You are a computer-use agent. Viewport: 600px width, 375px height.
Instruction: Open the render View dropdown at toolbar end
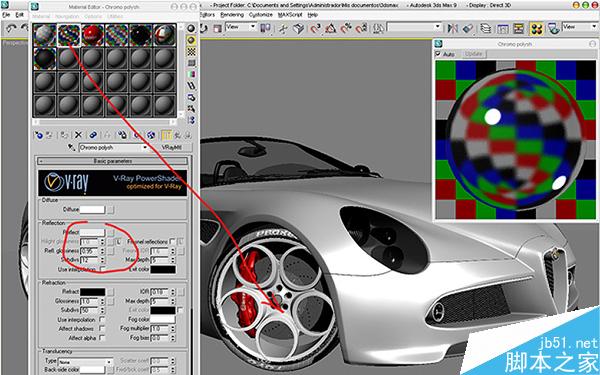pos(579,27)
